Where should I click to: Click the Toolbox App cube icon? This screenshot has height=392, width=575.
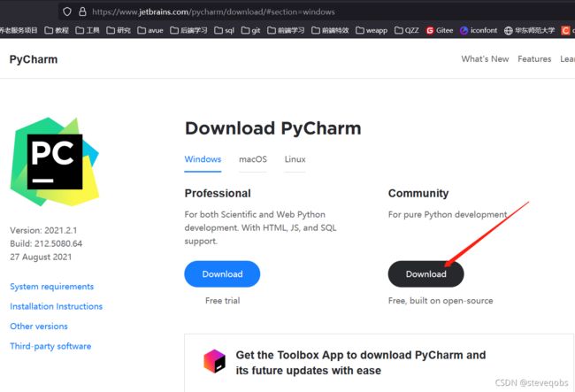coord(215,361)
